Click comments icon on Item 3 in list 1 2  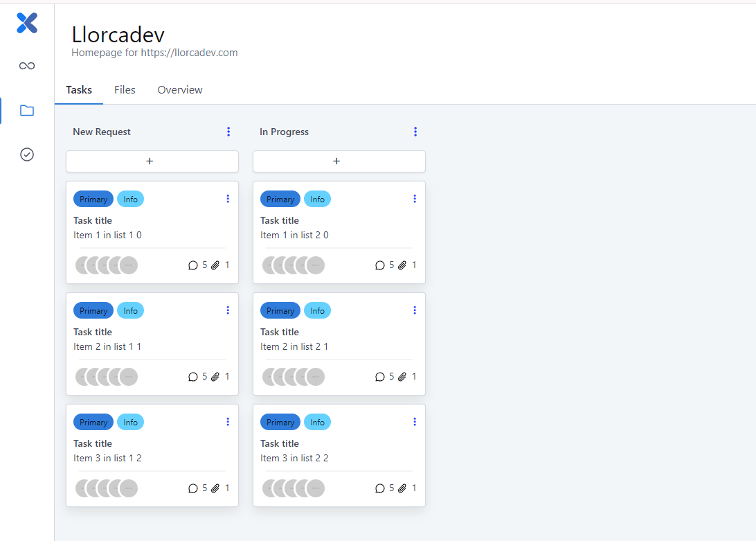[193, 488]
